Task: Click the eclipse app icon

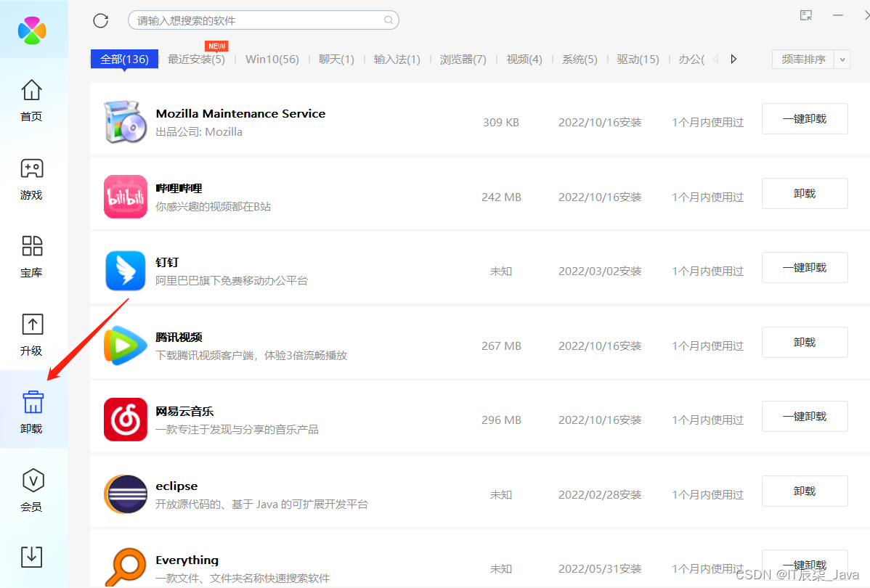Action: coord(126,494)
